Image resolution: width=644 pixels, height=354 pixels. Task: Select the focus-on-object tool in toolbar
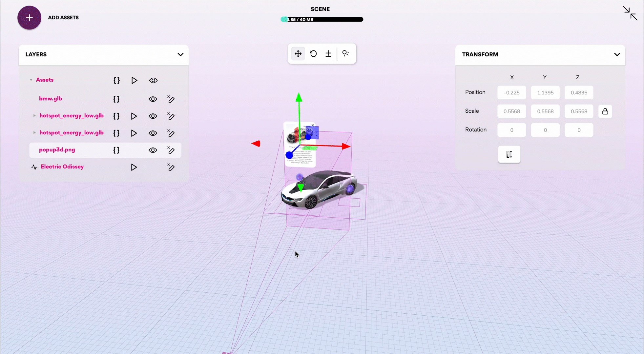coord(346,53)
